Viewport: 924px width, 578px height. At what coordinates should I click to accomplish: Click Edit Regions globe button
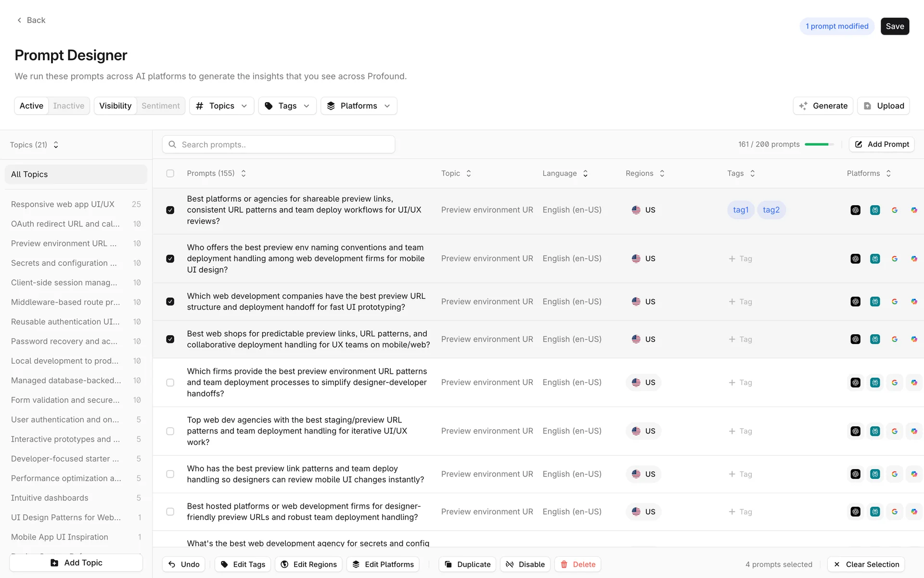[x=308, y=564]
